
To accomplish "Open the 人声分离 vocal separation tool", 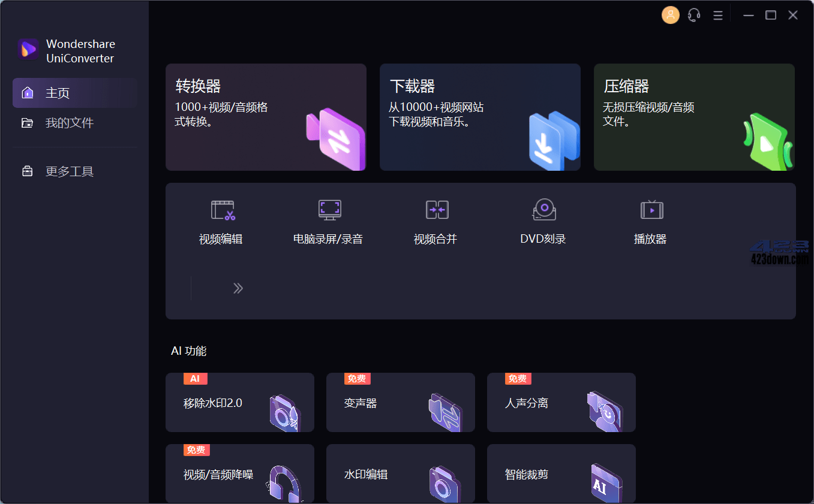I will (561, 403).
